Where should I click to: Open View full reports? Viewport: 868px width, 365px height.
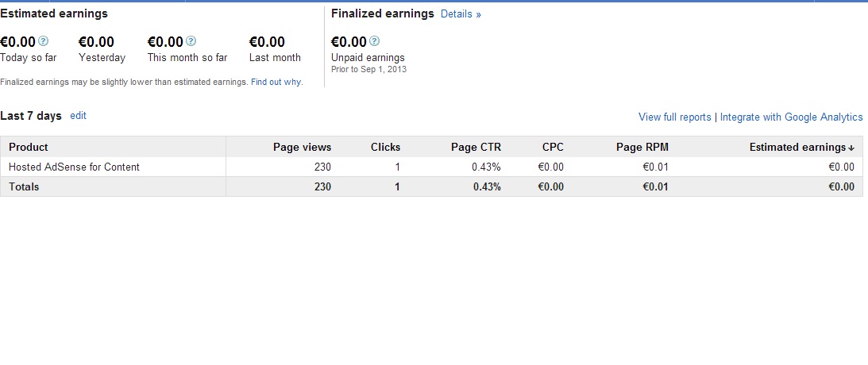tap(674, 117)
